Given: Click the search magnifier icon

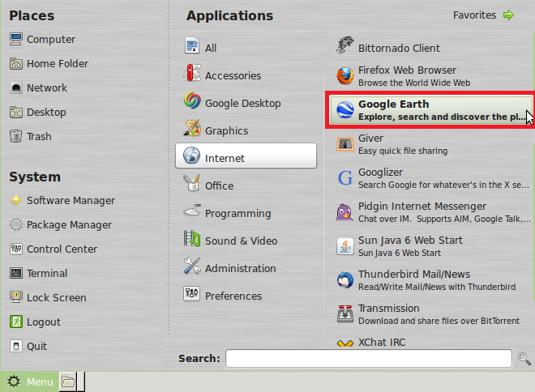Looking at the screenshot, I should pyautogui.click(x=524, y=359).
